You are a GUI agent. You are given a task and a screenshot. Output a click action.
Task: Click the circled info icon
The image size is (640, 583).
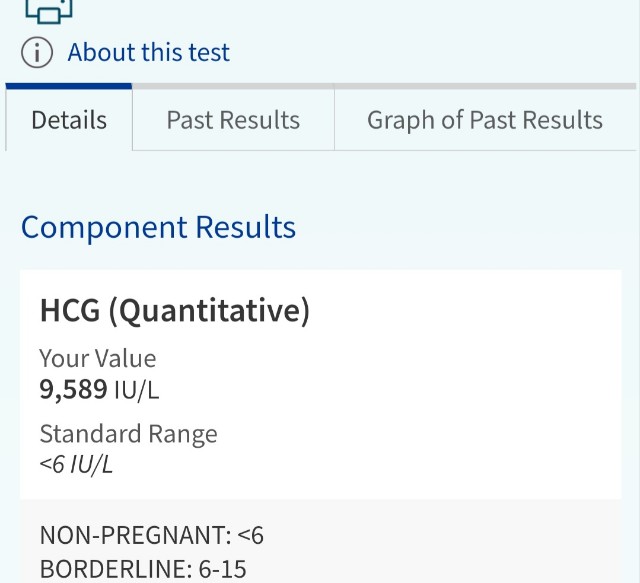[x=37, y=53]
